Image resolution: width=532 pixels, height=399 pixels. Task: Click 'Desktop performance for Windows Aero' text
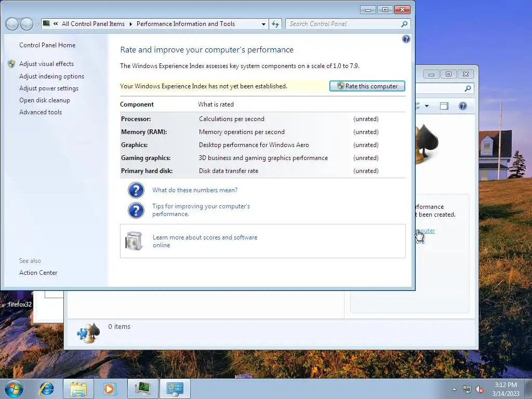(254, 145)
